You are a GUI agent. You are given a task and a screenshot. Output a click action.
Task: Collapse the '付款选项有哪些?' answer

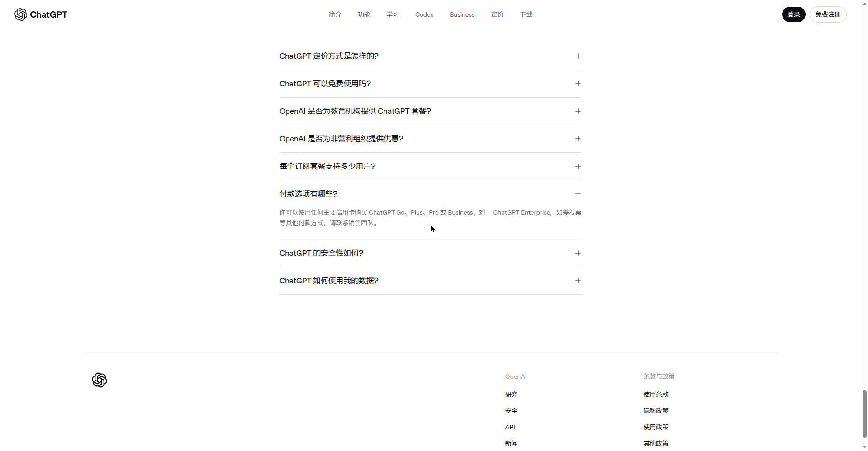click(430, 194)
